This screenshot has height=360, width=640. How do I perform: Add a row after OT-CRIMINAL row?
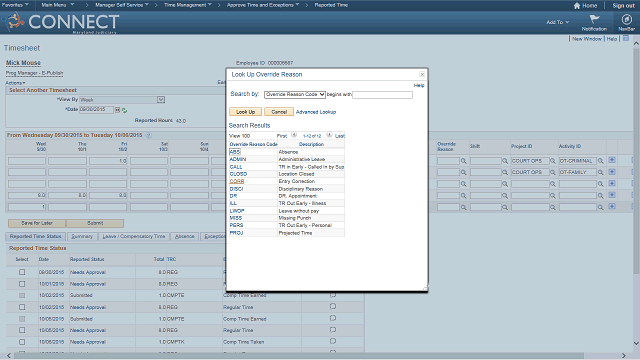(612, 160)
